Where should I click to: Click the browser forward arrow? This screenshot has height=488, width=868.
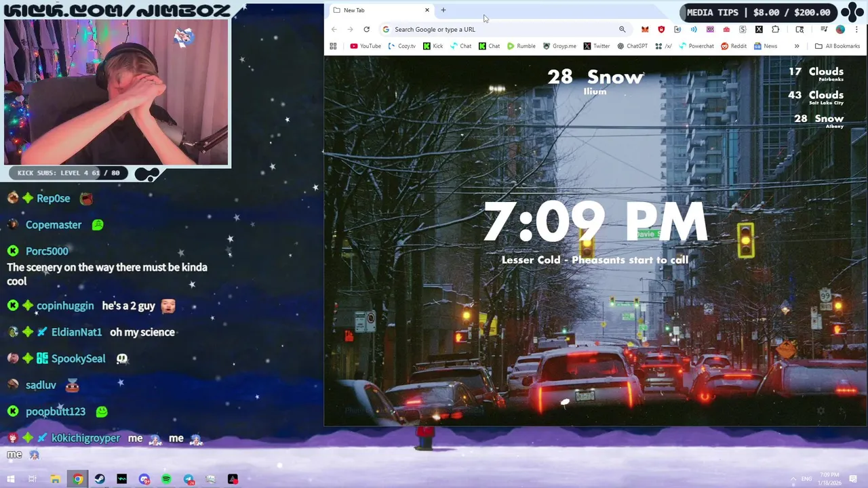[350, 29]
